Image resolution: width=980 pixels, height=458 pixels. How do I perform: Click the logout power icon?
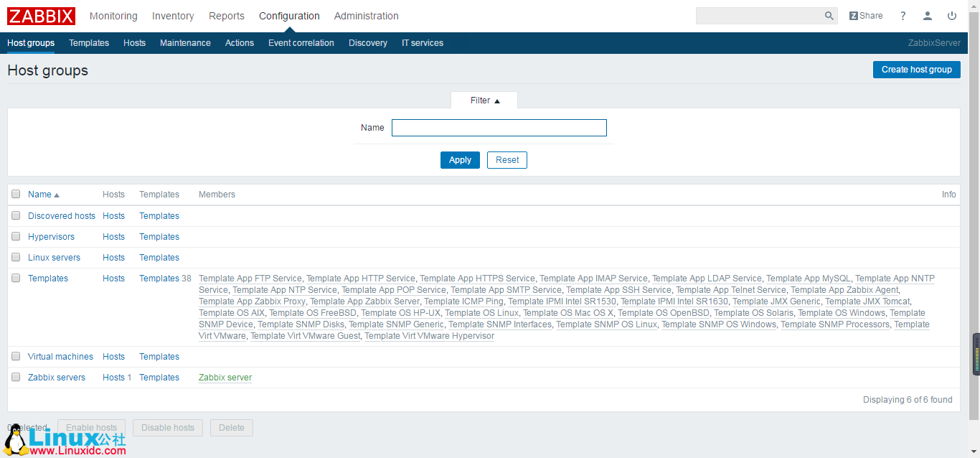pyautogui.click(x=952, y=15)
